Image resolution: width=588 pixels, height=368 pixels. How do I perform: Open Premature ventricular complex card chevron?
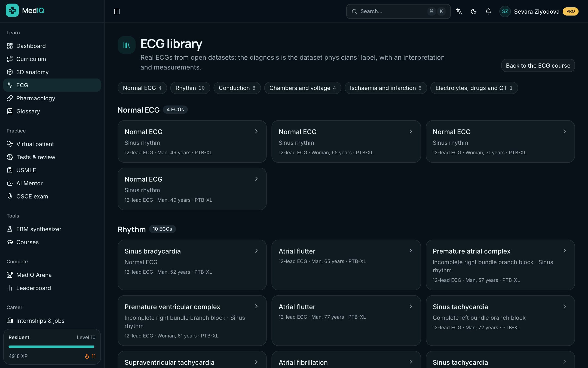point(256,306)
